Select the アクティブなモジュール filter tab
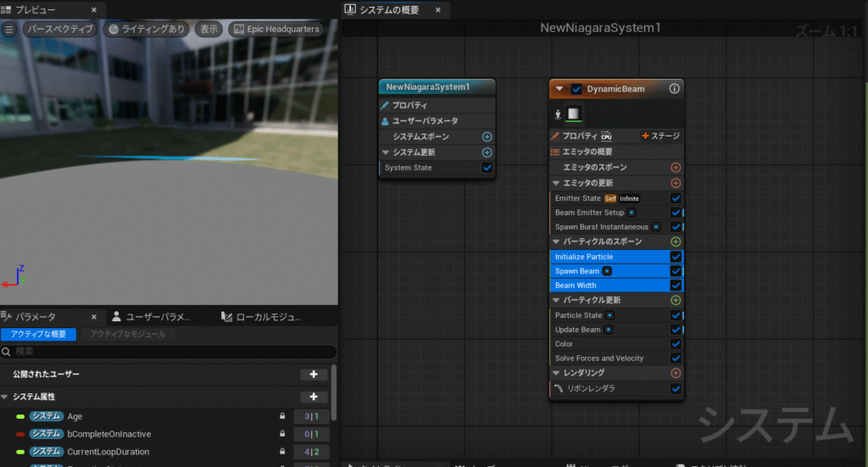Image resolution: width=868 pixels, height=467 pixels. (128, 334)
